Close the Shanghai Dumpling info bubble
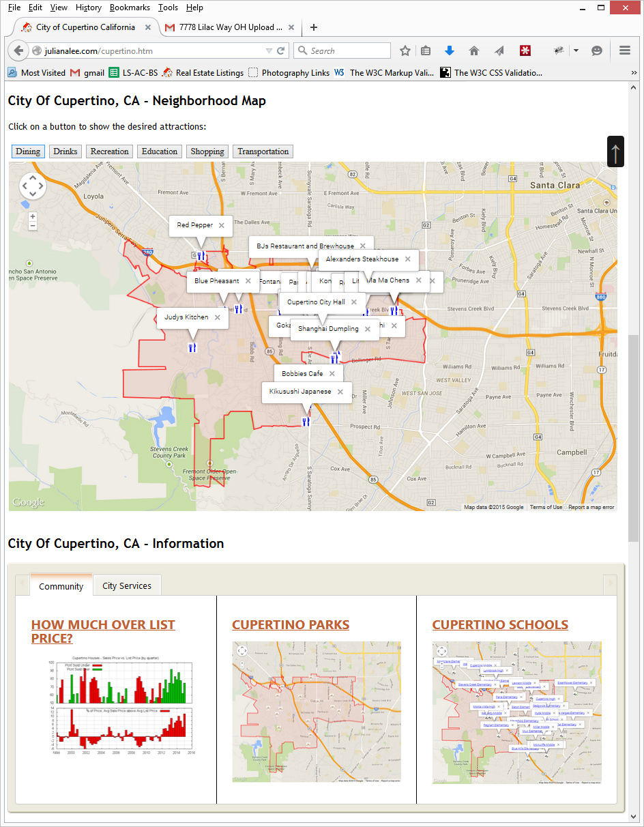Viewport: 644px width, 827px height. (x=367, y=329)
